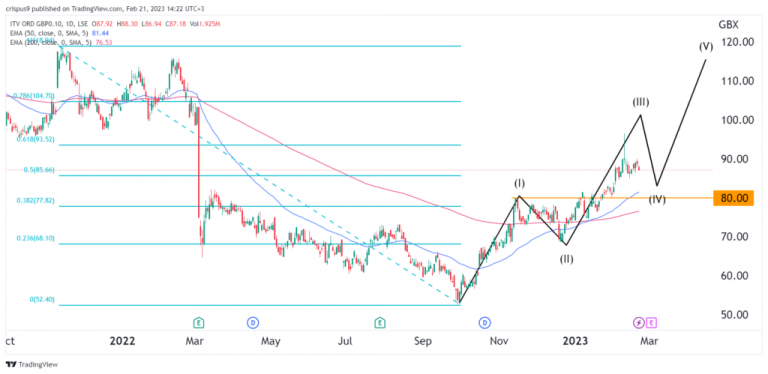Click the Sep label on the time axis

pos(423,341)
